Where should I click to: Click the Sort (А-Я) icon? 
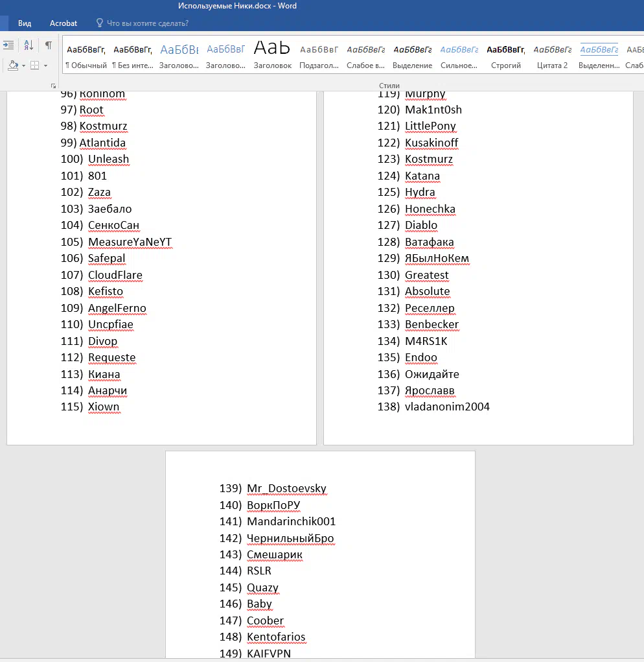click(29, 45)
